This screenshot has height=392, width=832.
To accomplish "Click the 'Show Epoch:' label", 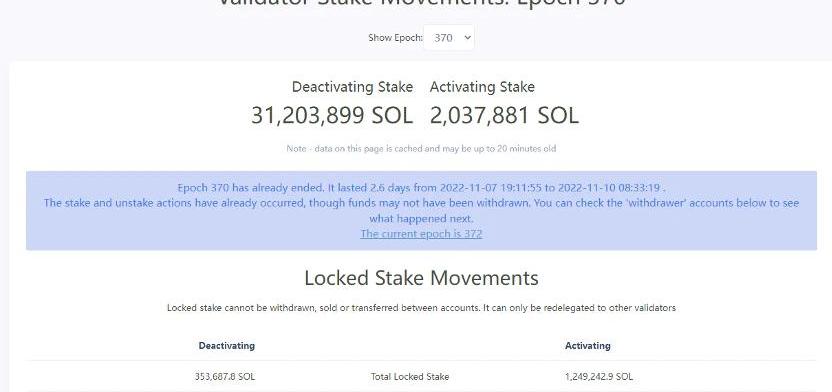I will click(x=395, y=38).
